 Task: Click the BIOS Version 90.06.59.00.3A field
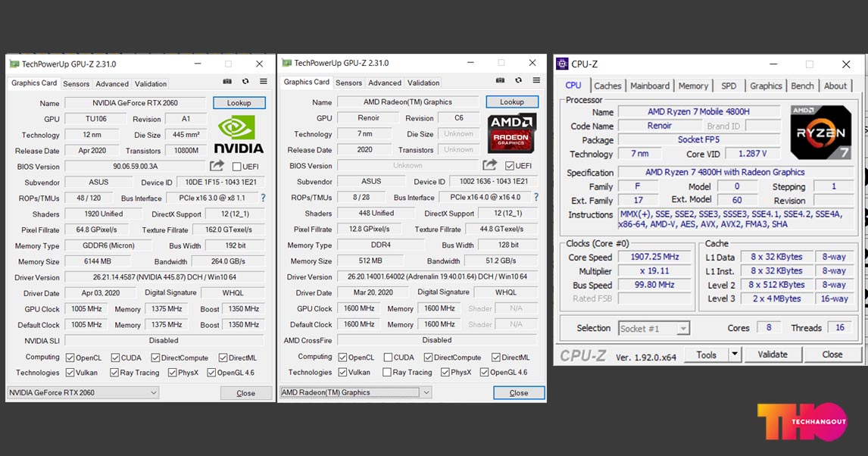pos(135,166)
